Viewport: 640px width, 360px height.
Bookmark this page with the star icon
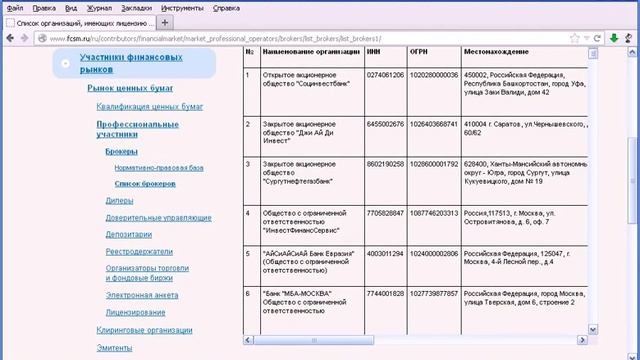click(x=574, y=38)
